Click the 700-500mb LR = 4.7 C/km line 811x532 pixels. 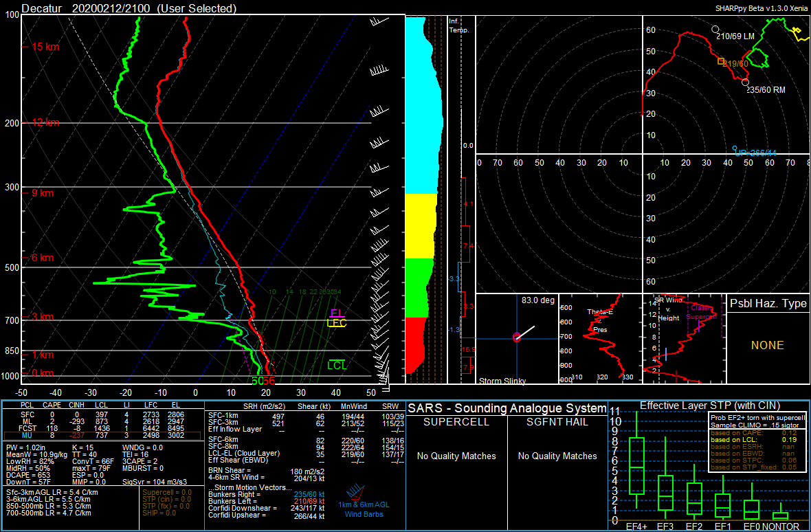[49, 513]
